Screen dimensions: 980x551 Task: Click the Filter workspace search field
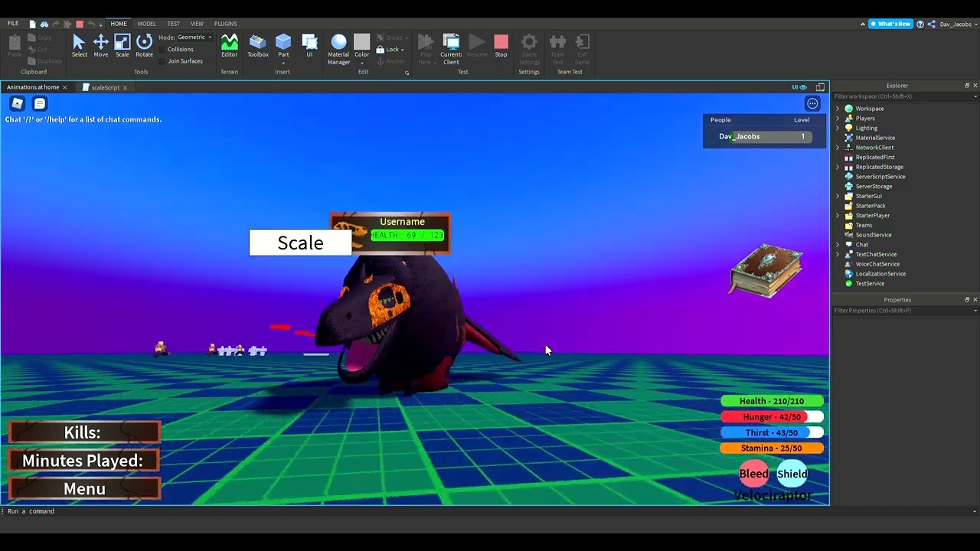pyautogui.click(x=906, y=96)
